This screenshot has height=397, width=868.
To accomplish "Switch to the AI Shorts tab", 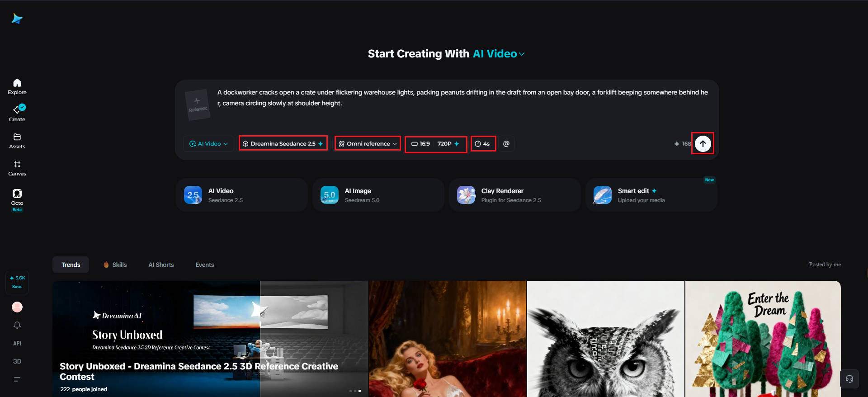I will 161,265.
